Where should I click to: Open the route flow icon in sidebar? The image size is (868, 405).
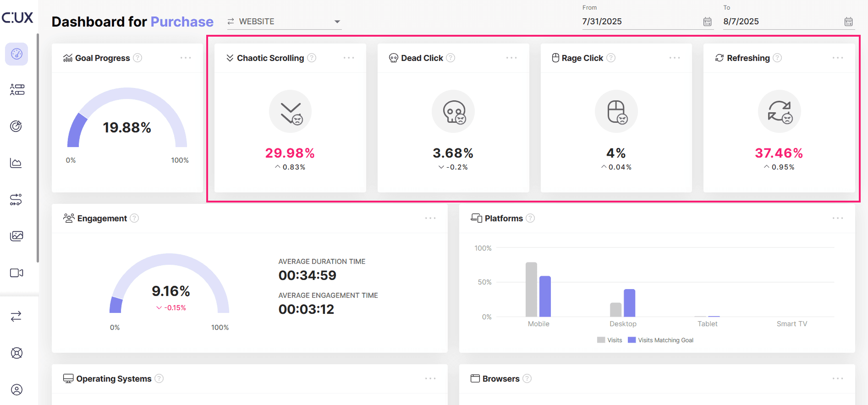coord(16,199)
